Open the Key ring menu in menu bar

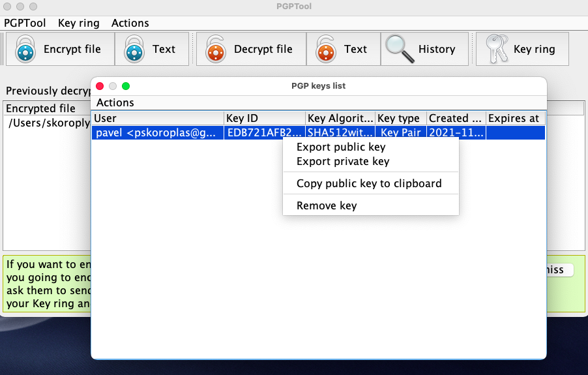(x=79, y=23)
